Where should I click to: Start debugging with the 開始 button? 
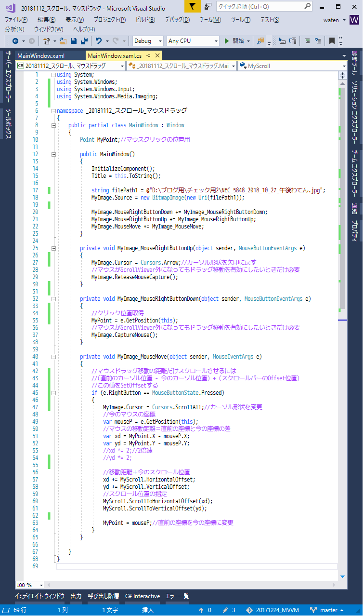click(x=234, y=41)
